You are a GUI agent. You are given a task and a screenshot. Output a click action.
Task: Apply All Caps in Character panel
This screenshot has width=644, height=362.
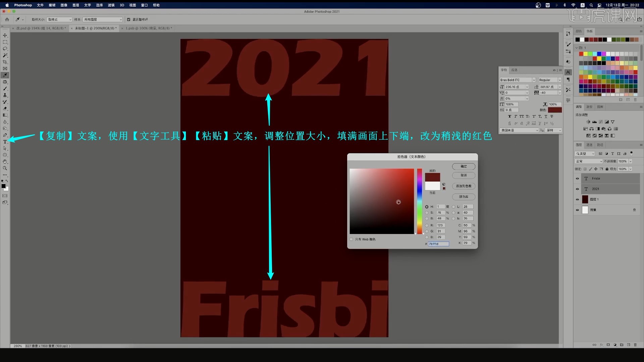point(522,116)
